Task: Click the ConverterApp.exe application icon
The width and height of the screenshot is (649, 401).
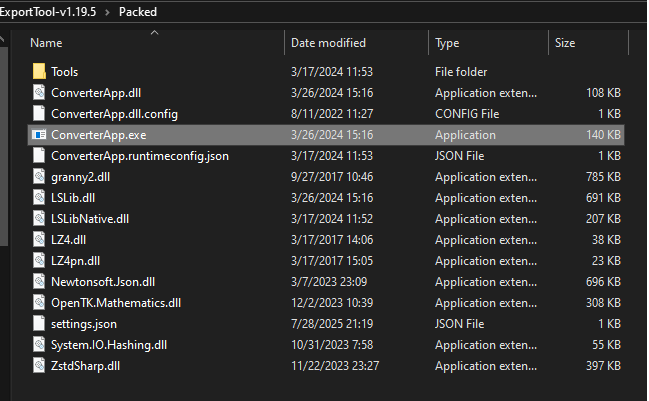Action: [x=39, y=135]
